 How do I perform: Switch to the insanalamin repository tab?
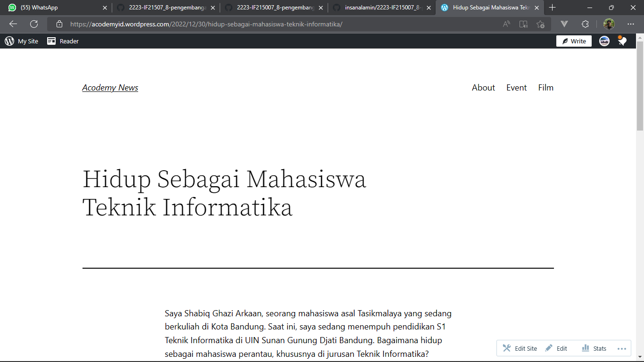point(382,8)
